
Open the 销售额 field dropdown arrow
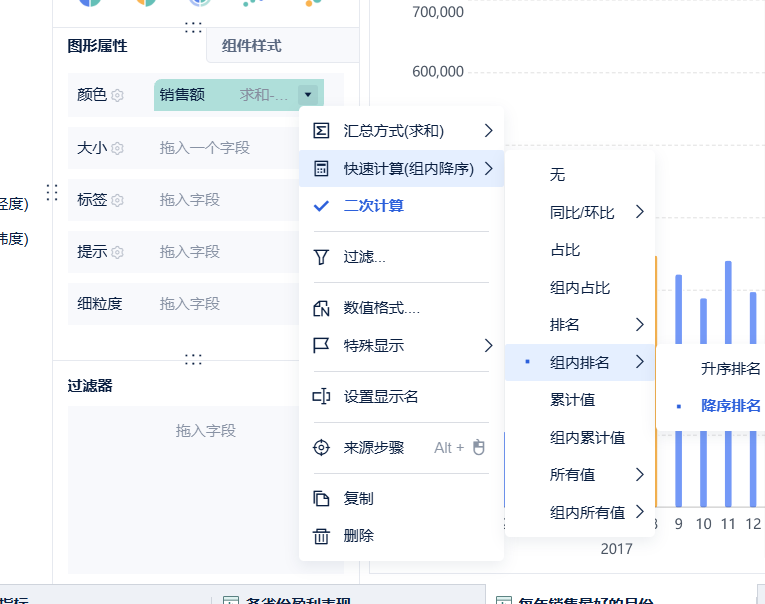tap(308, 95)
